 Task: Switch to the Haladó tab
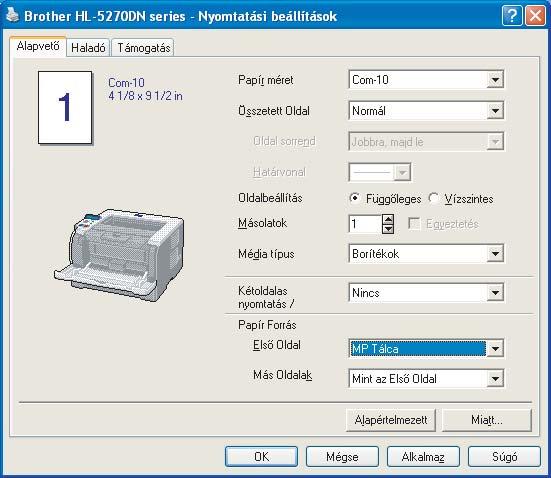tap(88, 47)
